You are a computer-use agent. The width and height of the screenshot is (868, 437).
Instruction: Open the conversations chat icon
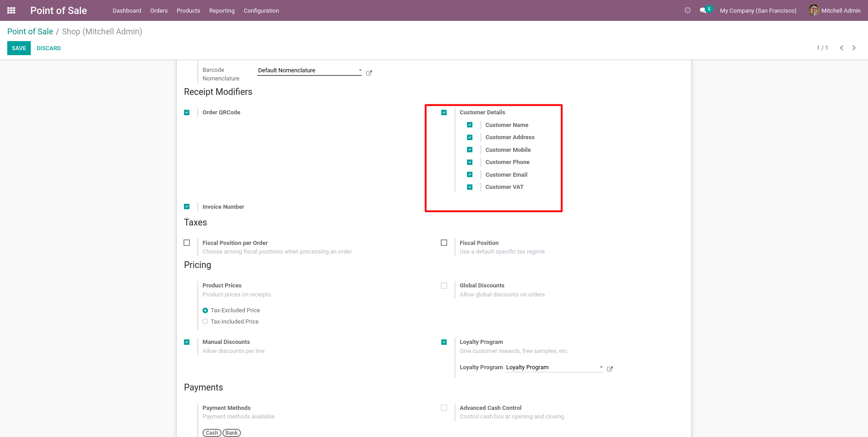coord(703,10)
